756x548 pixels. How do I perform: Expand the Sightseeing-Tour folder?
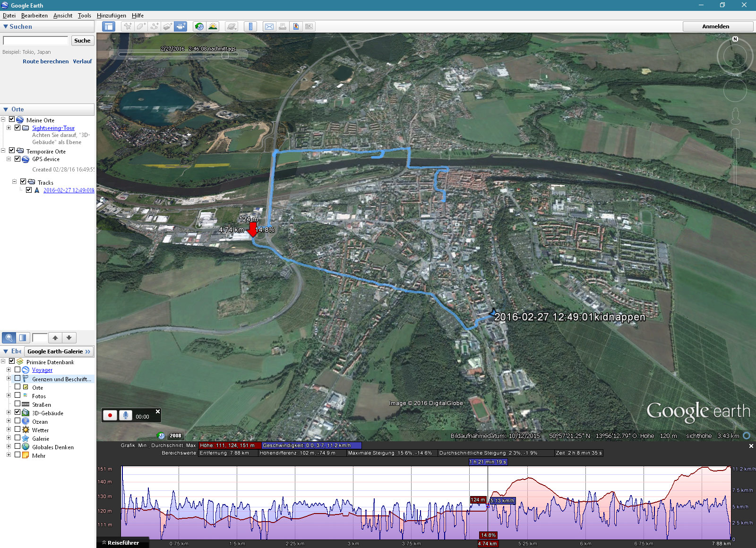pos(9,128)
